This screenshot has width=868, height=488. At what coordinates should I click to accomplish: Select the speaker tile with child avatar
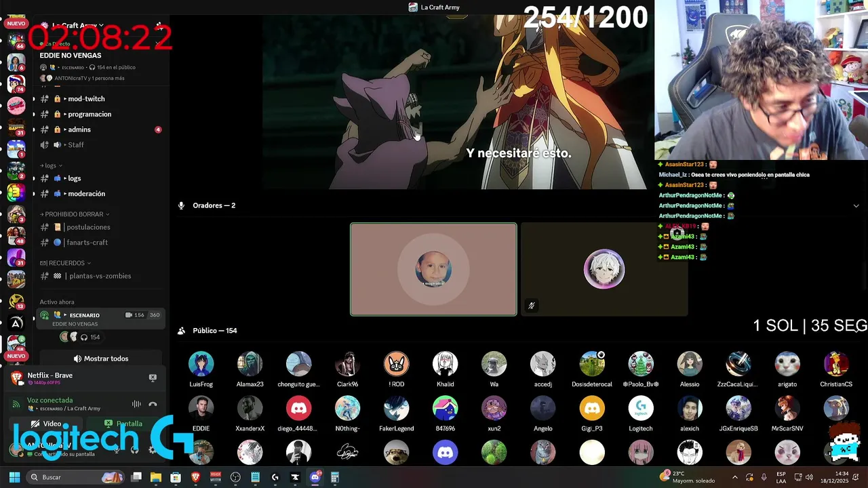coord(433,269)
